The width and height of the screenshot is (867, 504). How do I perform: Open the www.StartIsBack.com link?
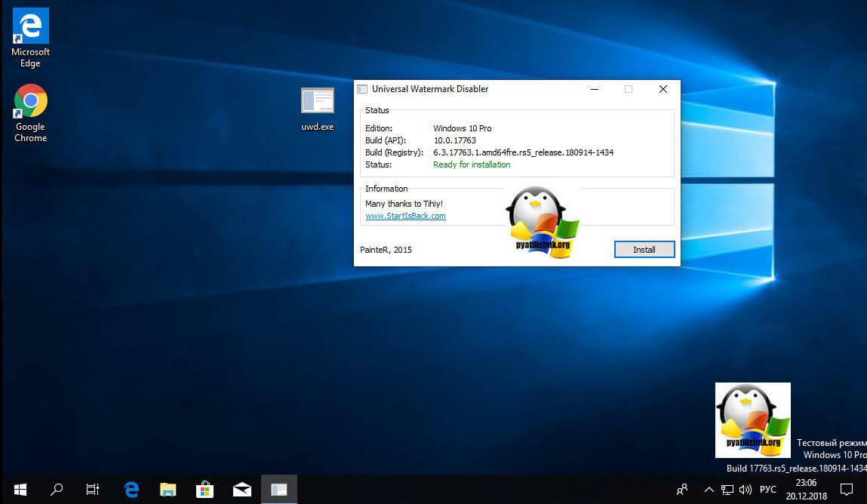pyautogui.click(x=405, y=216)
